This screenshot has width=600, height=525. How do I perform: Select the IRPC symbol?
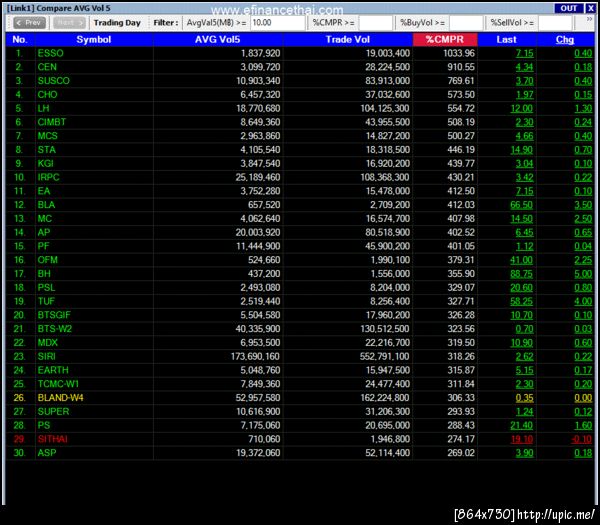tap(49, 177)
